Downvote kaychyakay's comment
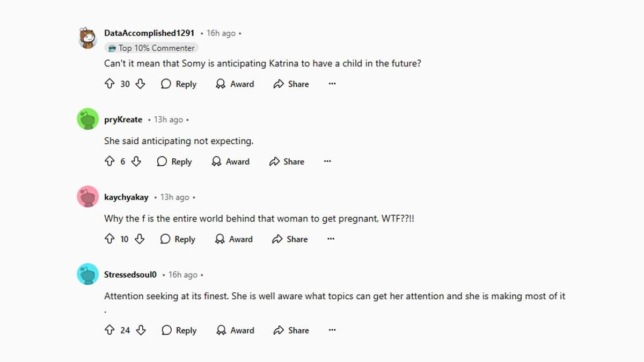The height and width of the screenshot is (362, 644). pos(140,239)
